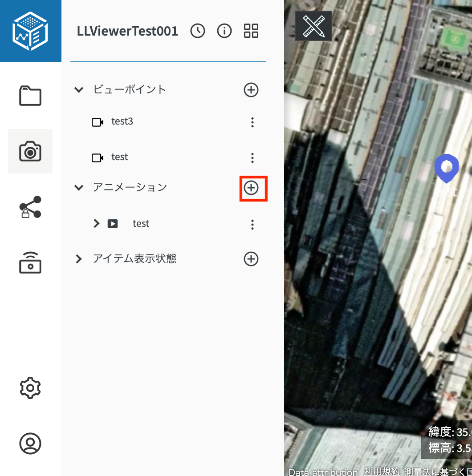
Task: Expand the test animation item
Action: pos(97,224)
